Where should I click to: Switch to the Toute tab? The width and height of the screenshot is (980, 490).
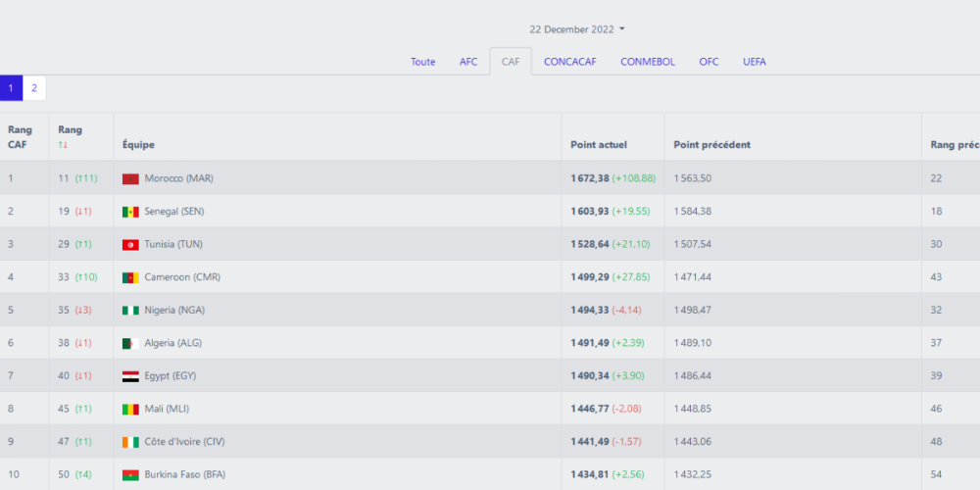click(423, 62)
